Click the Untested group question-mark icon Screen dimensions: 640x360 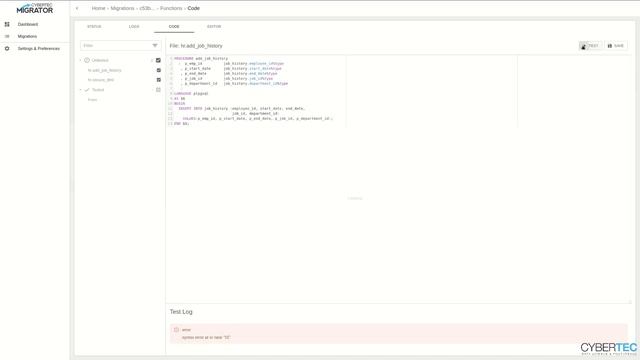(87, 60)
